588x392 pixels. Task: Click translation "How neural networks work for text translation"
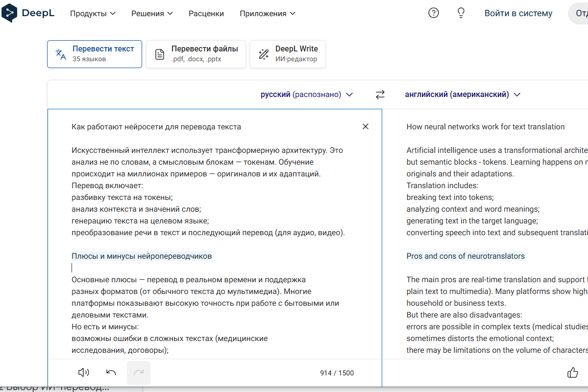pyautogui.click(x=486, y=127)
